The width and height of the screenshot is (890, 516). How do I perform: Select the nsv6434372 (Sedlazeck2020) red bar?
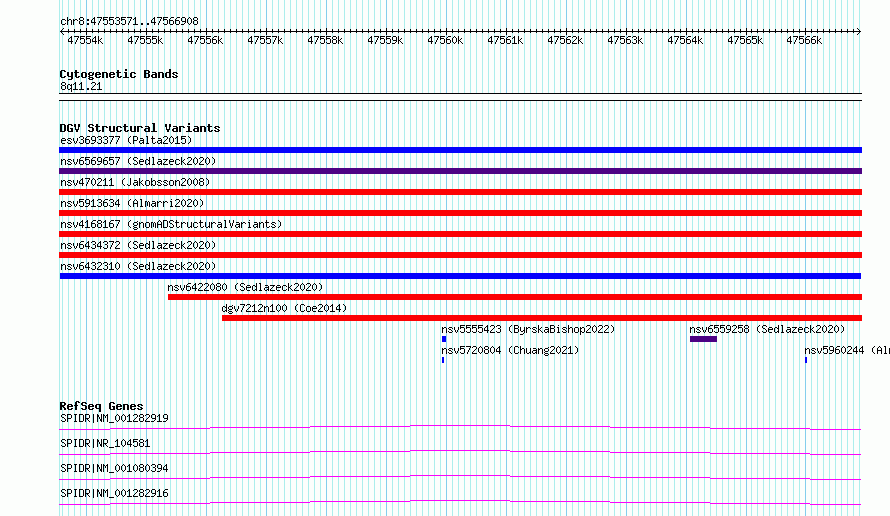460,255
